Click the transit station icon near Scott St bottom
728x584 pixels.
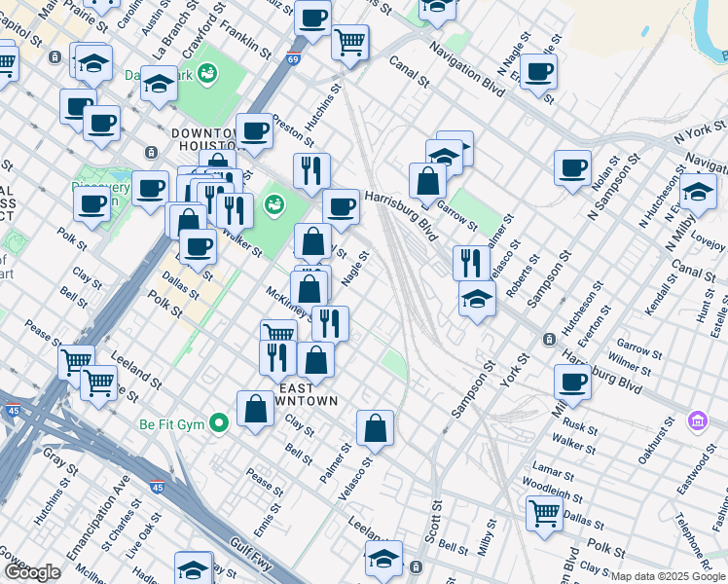click(417, 566)
